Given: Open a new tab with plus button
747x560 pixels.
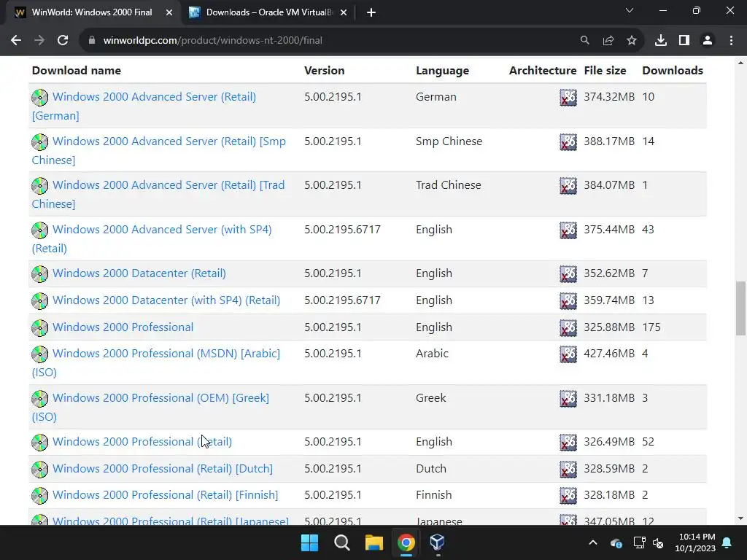Looking at the screenshot, I should pyautogui.click(x=371, y=12).
